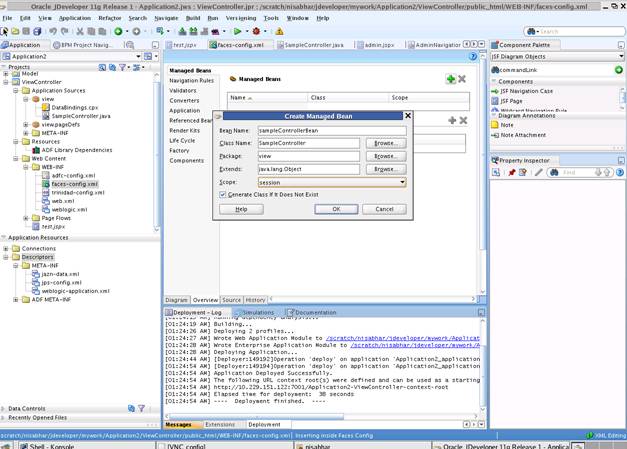This screenshot has width=627, height=449.
Task: Click green plus to add managed bean
Action: 451,79
